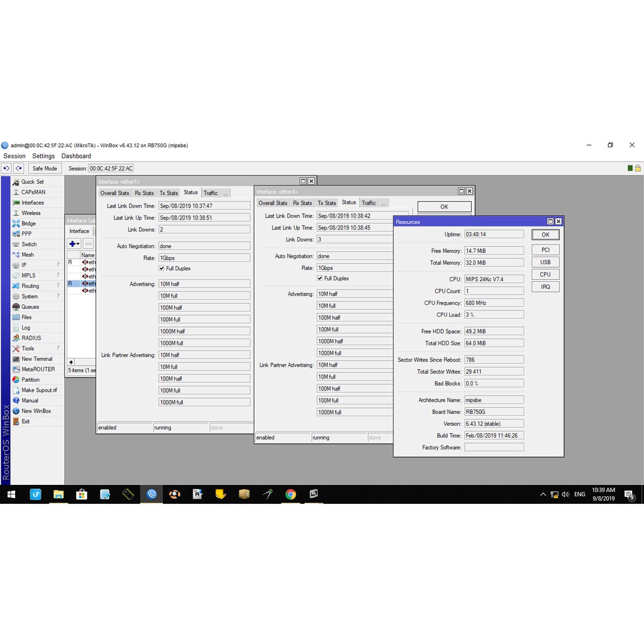Toggle Safe Mode button
Viewport: 644px width, 644px height.
click(x=45, y=169)
